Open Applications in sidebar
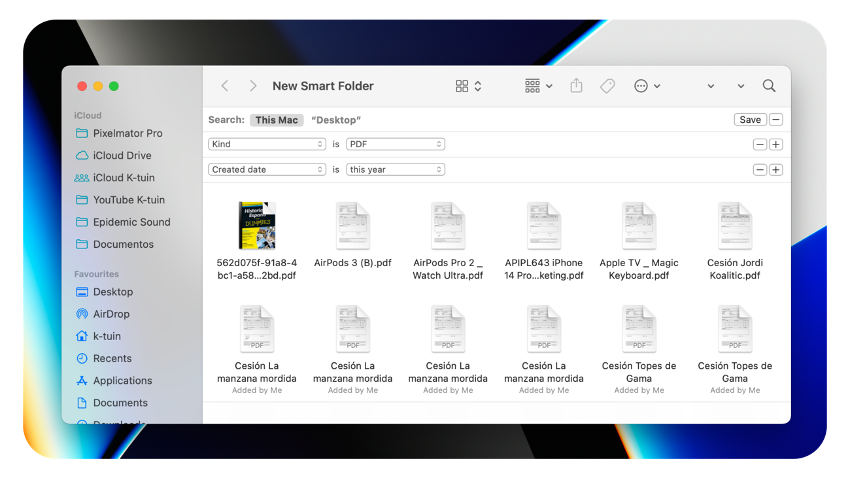Screen dimensions: 850x478 pos(114,381)
